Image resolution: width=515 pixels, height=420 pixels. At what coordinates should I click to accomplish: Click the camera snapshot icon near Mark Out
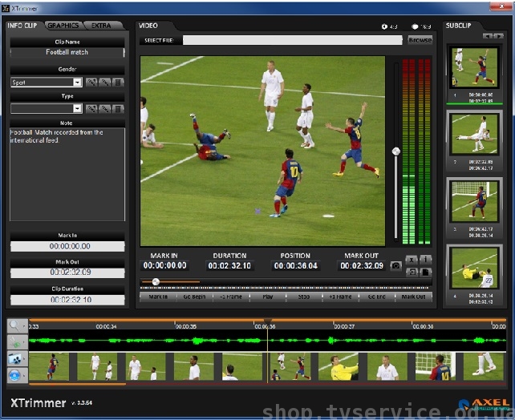[x=395, y=266]
